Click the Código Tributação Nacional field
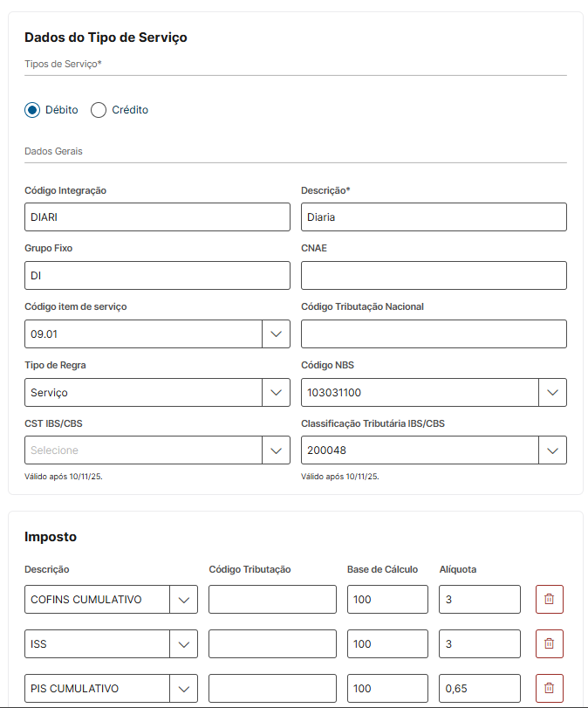The height and width of the screenshot is (708, 588). coord(434,334)
